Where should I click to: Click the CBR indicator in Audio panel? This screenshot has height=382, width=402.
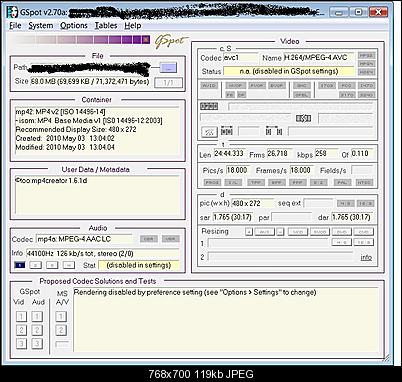pyautogui.click(x=149, y=239)
